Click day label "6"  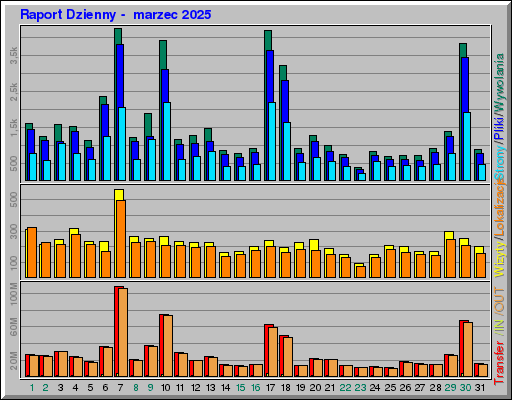coord(105,388)
